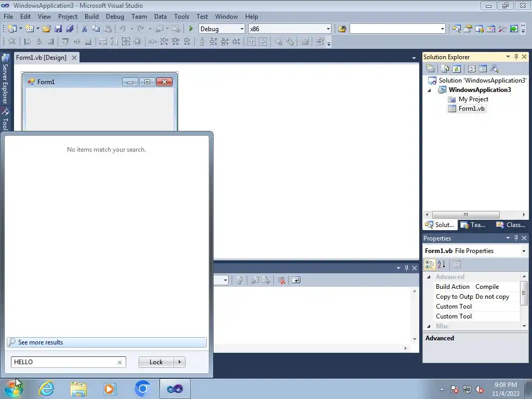Select the Form1.vb [Design] tab
This screenshot has width=532, height=399.
click(42, 58)
